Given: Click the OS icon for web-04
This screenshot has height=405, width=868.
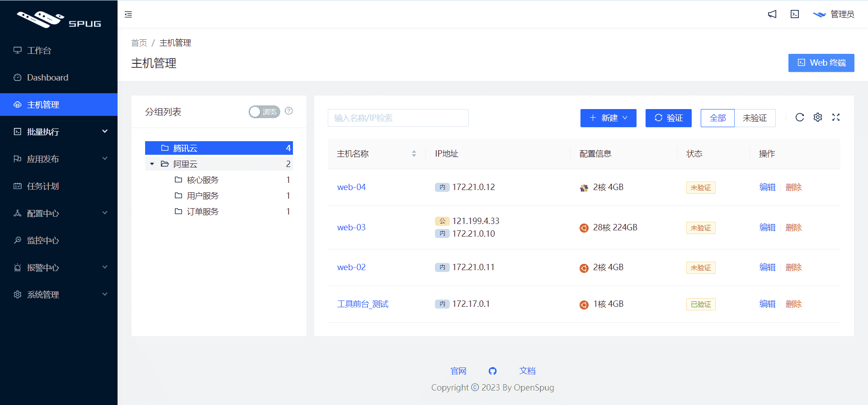Looking at the screenshot, I should [x=584, y=188].
